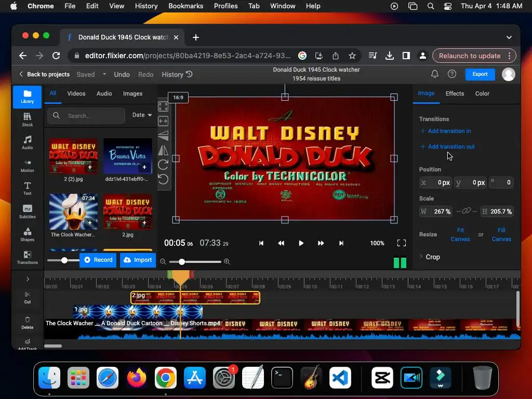Rewind the preview playback

[x=281, y=243]
